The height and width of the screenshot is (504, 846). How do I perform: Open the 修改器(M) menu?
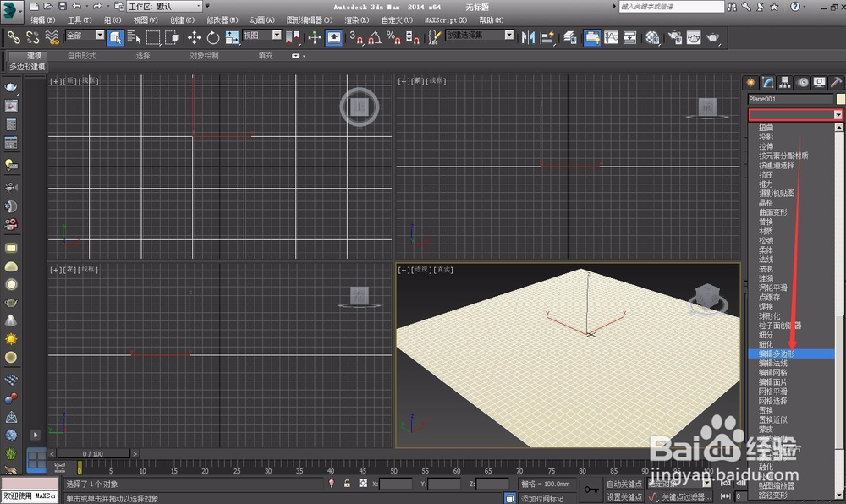click(222, 20)
